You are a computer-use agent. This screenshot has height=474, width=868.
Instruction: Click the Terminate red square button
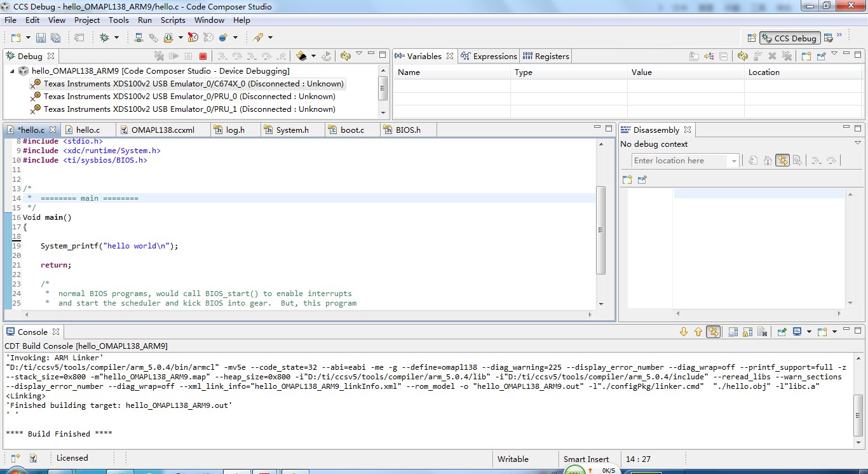203,57
